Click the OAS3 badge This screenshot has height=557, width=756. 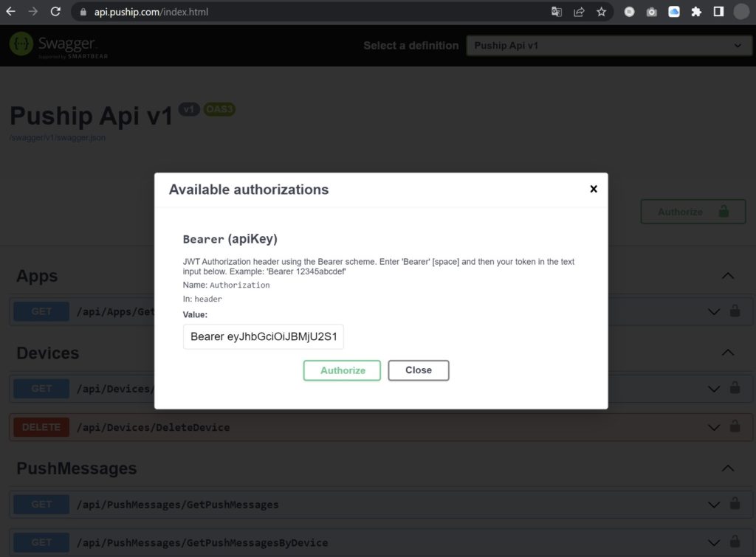click(x=219, y=109)
